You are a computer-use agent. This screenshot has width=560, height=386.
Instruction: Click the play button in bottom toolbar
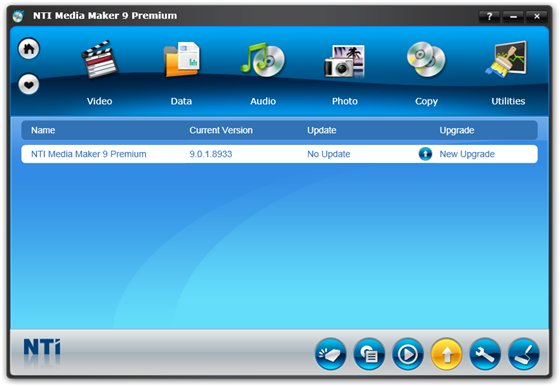pos(408,354)
